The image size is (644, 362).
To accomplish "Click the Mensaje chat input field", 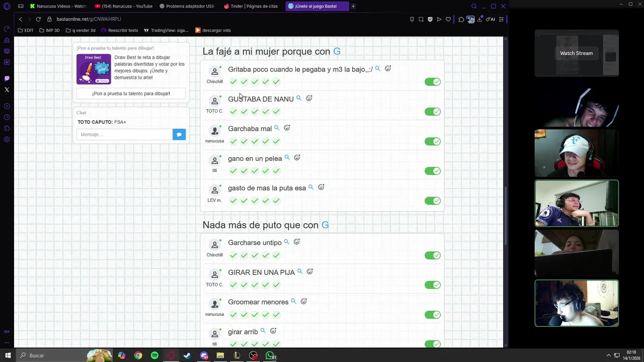I will click(x=124, y=134).
